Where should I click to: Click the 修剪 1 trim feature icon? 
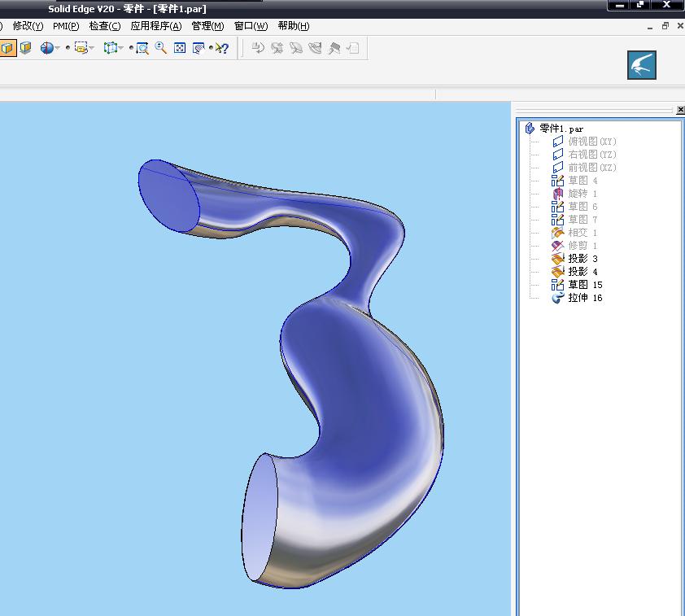(558, 246)
